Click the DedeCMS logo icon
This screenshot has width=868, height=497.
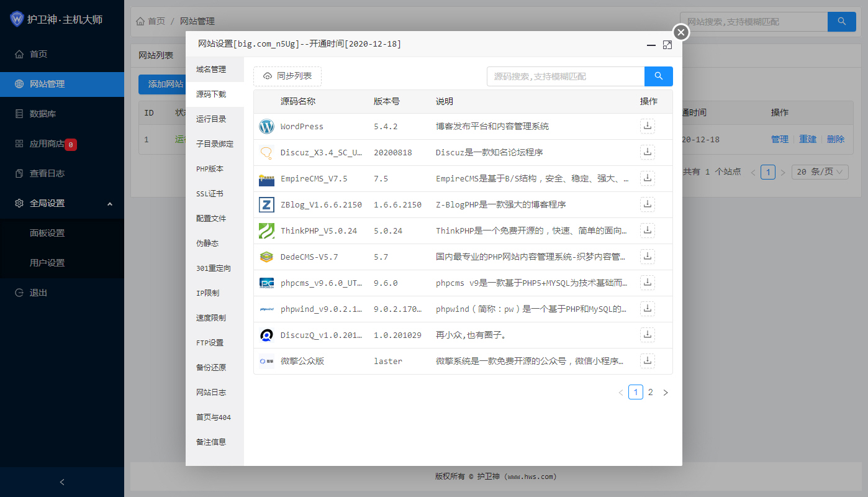tap(266, 257)
